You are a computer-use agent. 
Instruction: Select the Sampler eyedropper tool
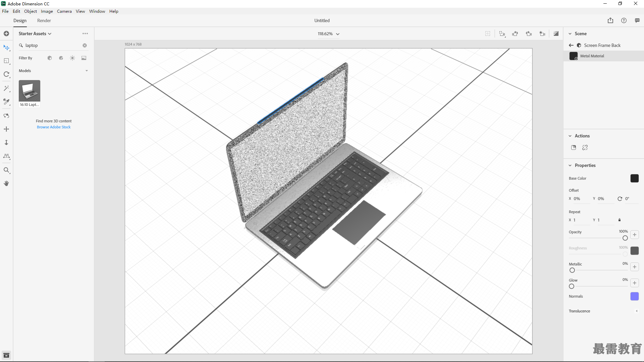point(6,102)
